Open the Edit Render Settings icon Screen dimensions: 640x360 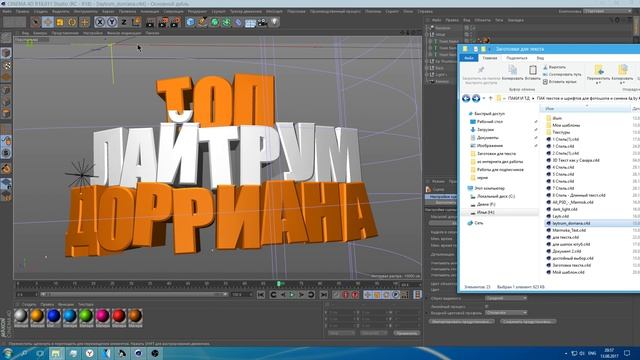(x=176, y=22)
